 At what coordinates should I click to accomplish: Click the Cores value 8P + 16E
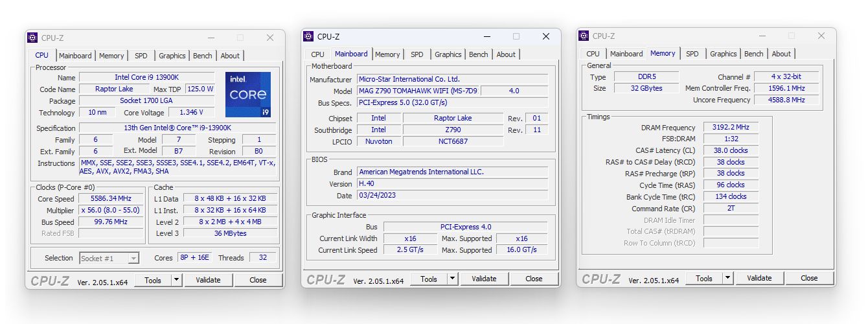click(x=194, y=258)
